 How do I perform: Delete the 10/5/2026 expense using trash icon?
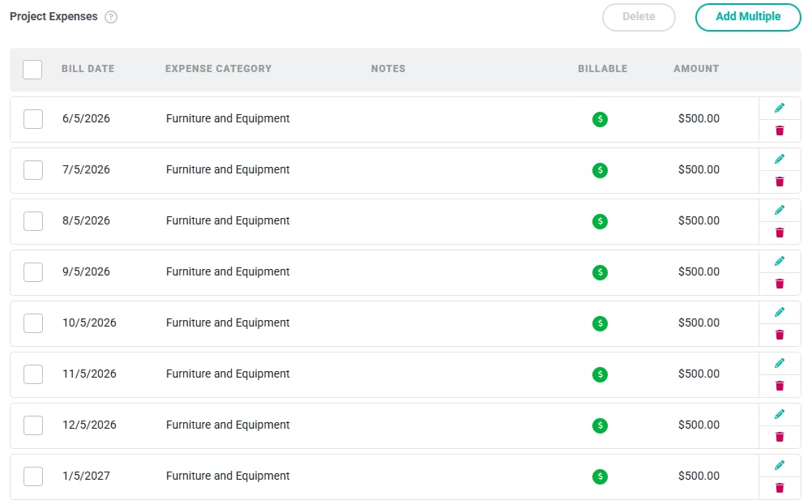pos(780,335)
